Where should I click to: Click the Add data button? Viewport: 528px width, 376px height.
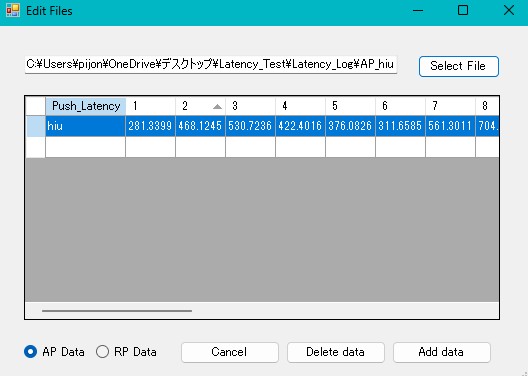441,352
